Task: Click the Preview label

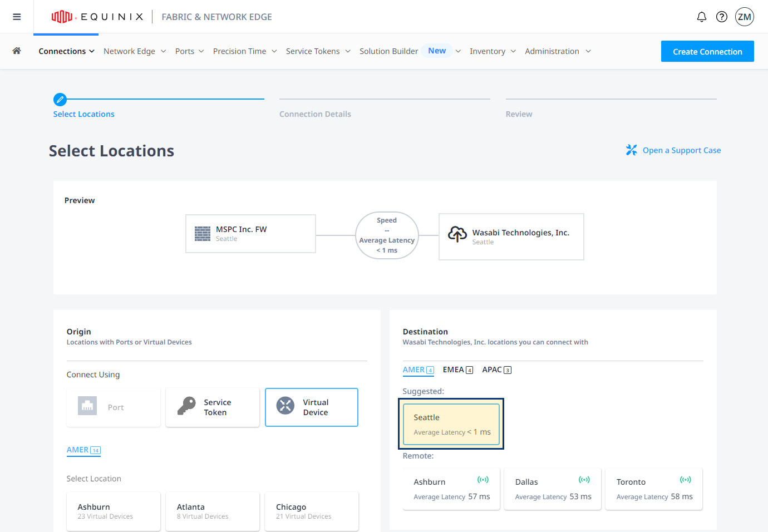Action: [x=80, y=200]
